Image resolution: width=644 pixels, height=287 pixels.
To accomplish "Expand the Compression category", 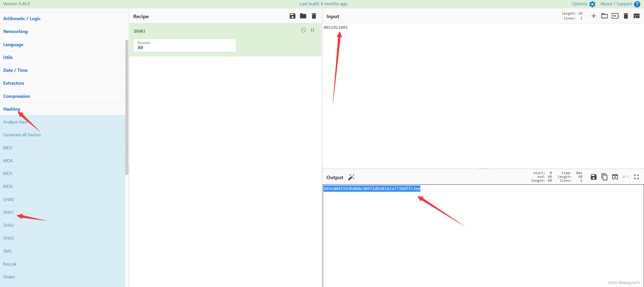I will 16,96.
